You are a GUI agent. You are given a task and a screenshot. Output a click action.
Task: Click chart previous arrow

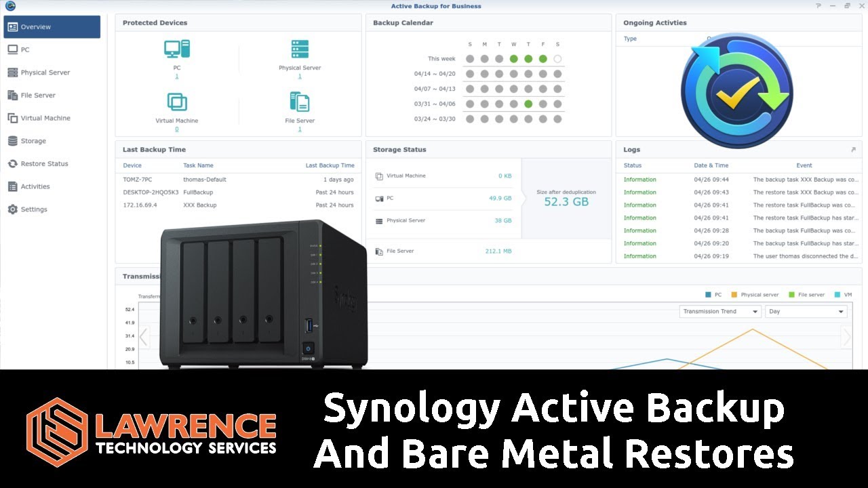(144, 337)
